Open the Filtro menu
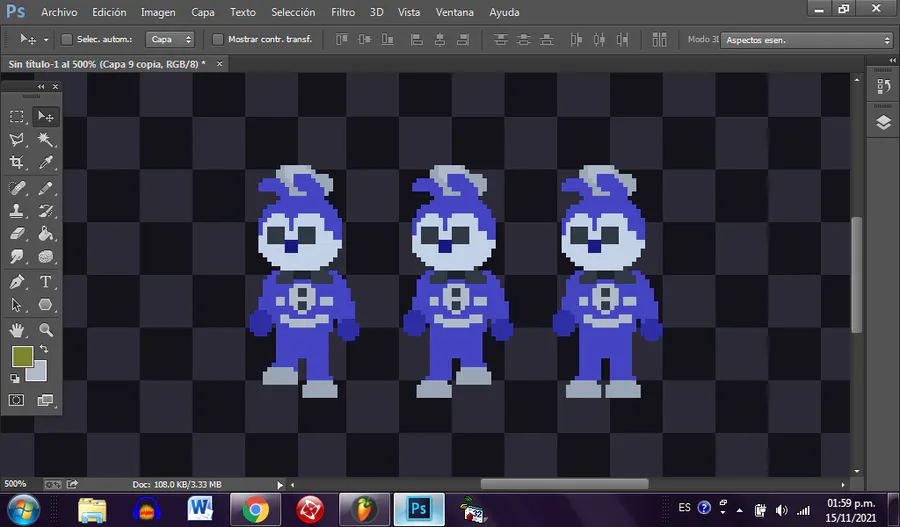The width and height of the screenshot is (900, 527). 343,12
